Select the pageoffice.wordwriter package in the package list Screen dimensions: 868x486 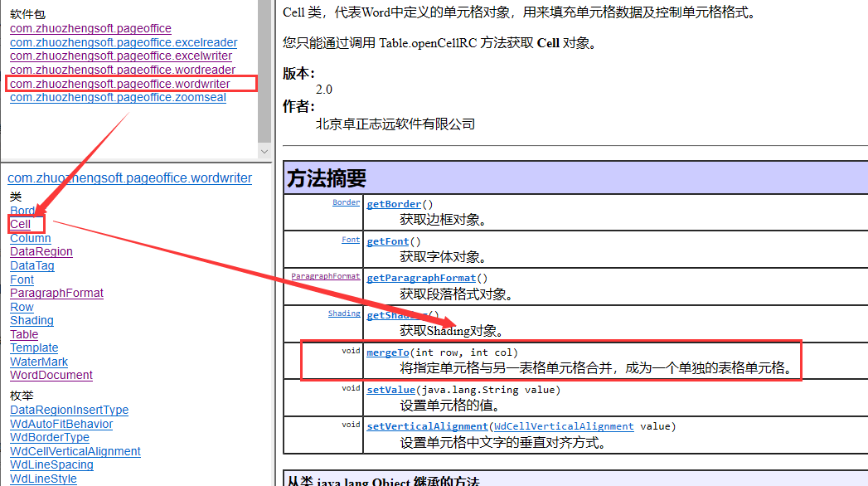(119, 84)
